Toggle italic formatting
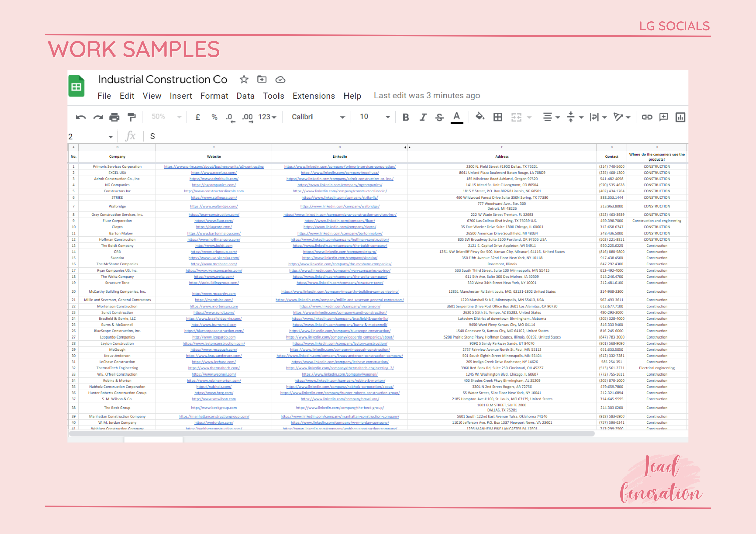 click(x=423, y=117)
